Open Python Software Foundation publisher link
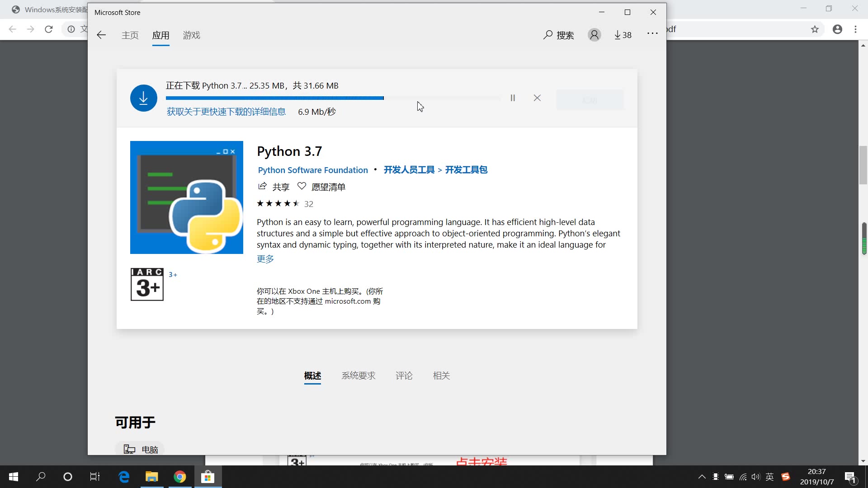This screenshot has height=488, width=868. click(x=313, y=170)
